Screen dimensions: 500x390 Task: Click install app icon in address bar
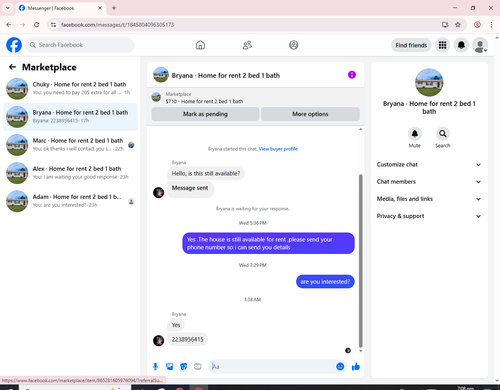445,25
